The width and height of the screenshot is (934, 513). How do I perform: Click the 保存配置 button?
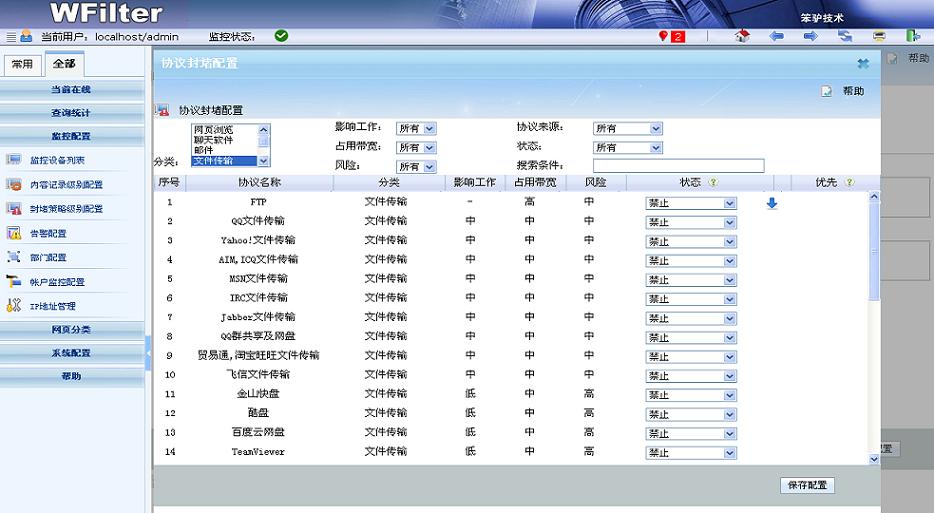click(806, 486)
